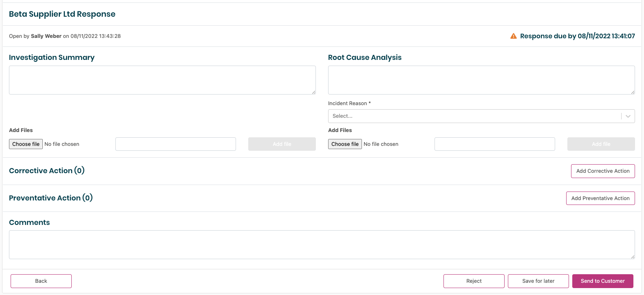Viewport: 644px width, 295px height.
Task: Expand the Incident Reason dropdown arrow
Action: point(628,116)
